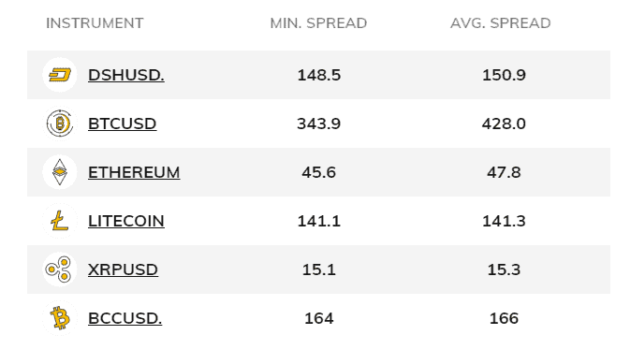Open the DSHUSD. instrument link
The height and width of the screenshot is (364, 630).
(x=126, y=75)
